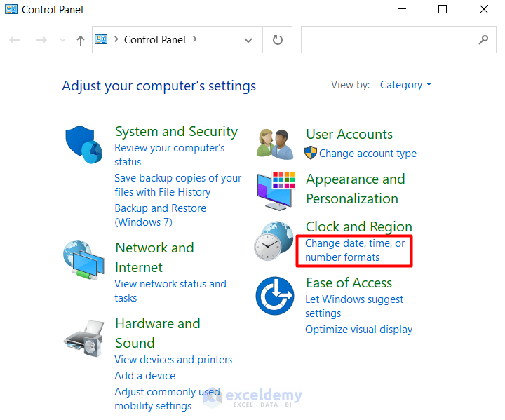Viewport: 505px width, 420px height.
Task: Select View devices and printers
Action: click(173, 360)
